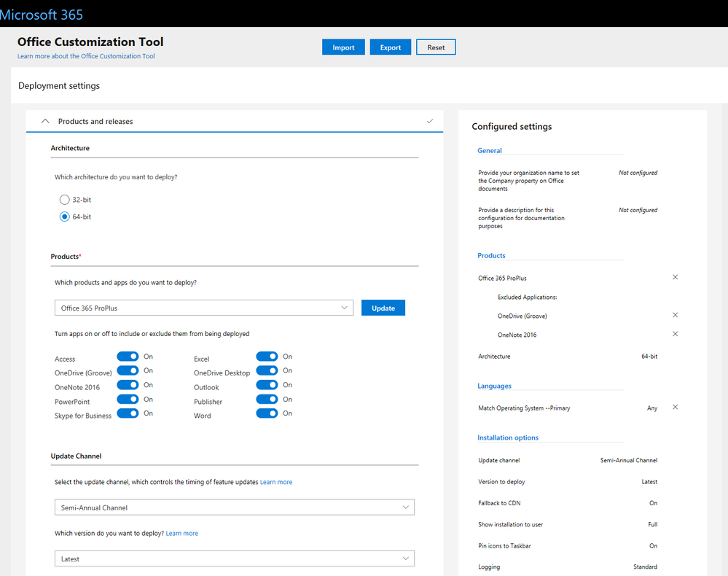Open the Office 365 ProPlus product dropdown
Viewport: 728px width, 576px height.
click(x=204, y=308)
